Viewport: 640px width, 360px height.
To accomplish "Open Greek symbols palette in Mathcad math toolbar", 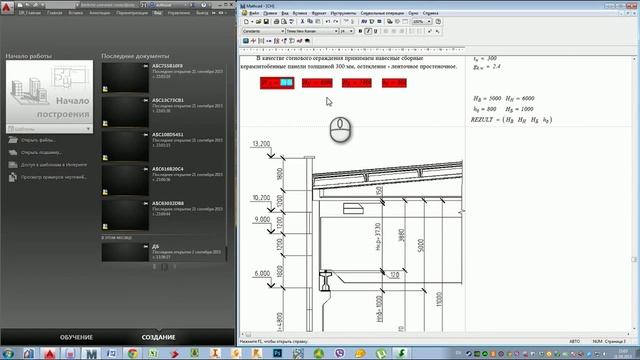I will tap(300, 41).
